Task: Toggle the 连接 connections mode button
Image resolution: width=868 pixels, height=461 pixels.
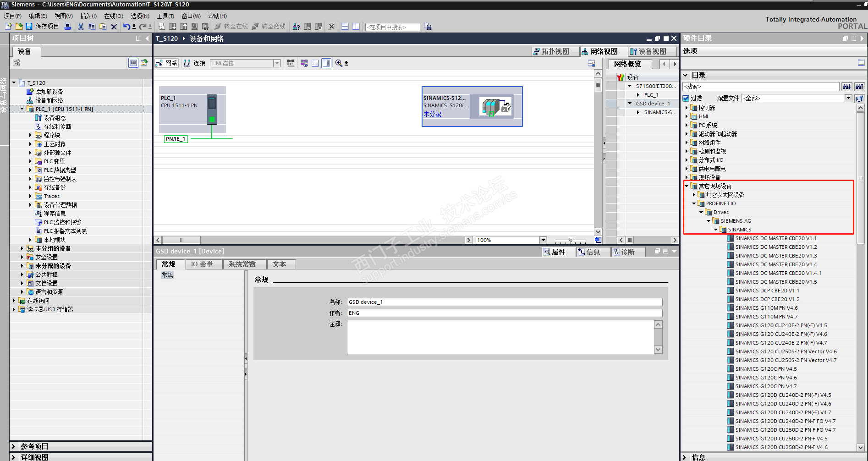Action: coord(195,63)
